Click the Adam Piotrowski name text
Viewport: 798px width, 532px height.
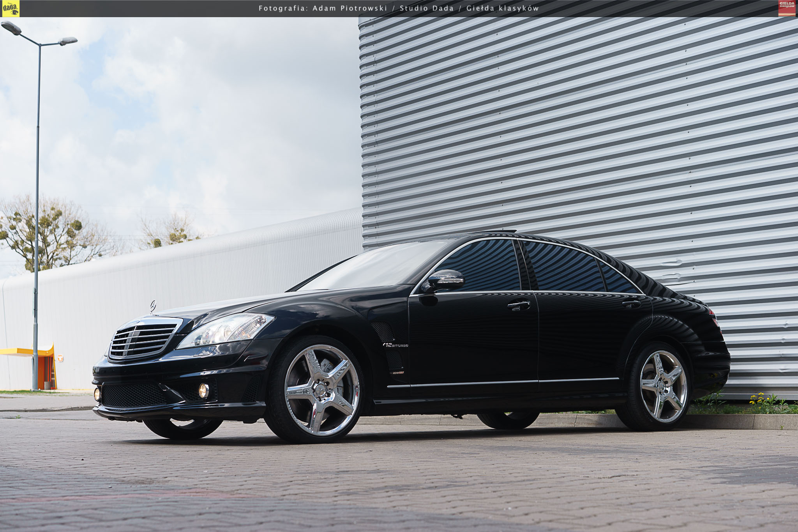350,8
